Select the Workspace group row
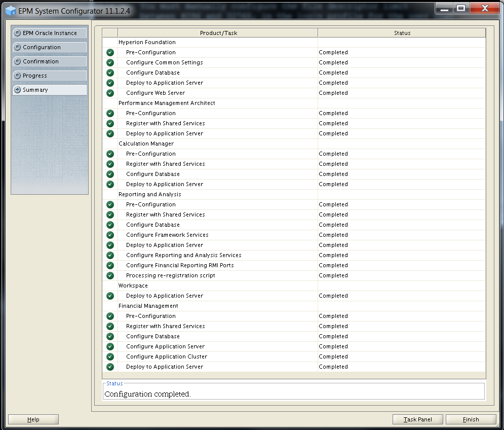This screenshot has height=430, width=504. click(x=294, y=285)
